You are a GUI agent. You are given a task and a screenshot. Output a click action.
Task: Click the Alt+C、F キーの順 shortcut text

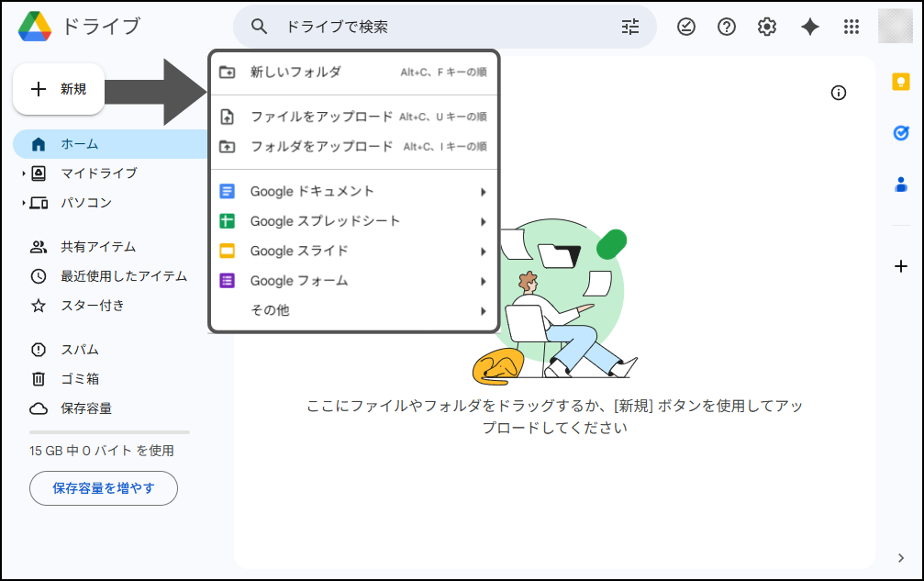click(444, 72)
